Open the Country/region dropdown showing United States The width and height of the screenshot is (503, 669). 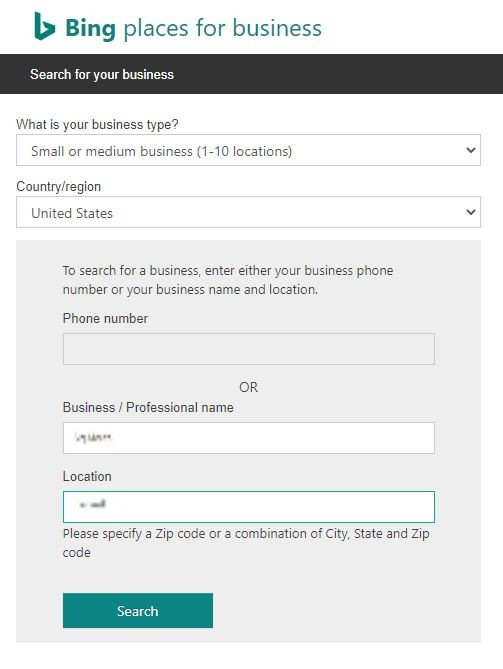[x=248, y=212]
